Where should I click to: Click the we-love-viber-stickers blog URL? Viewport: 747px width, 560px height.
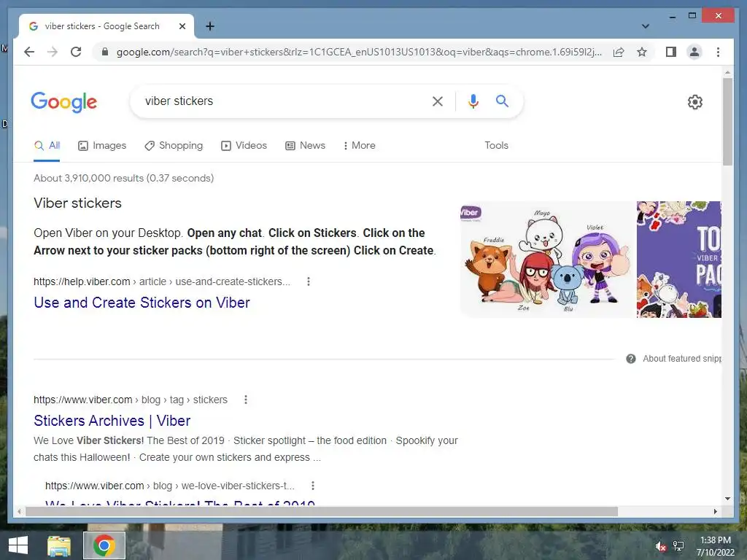pyautogui.click(x=169, y=486)
